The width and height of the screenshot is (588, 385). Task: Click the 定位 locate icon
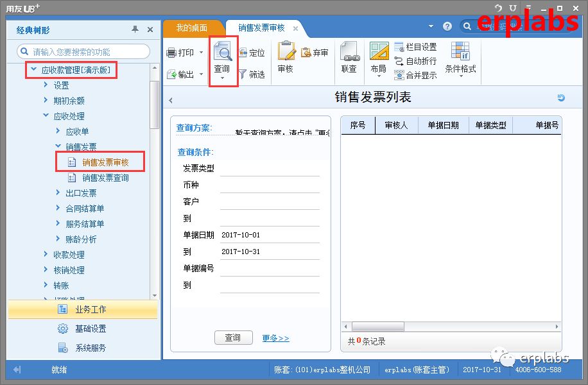coord(243,53)
